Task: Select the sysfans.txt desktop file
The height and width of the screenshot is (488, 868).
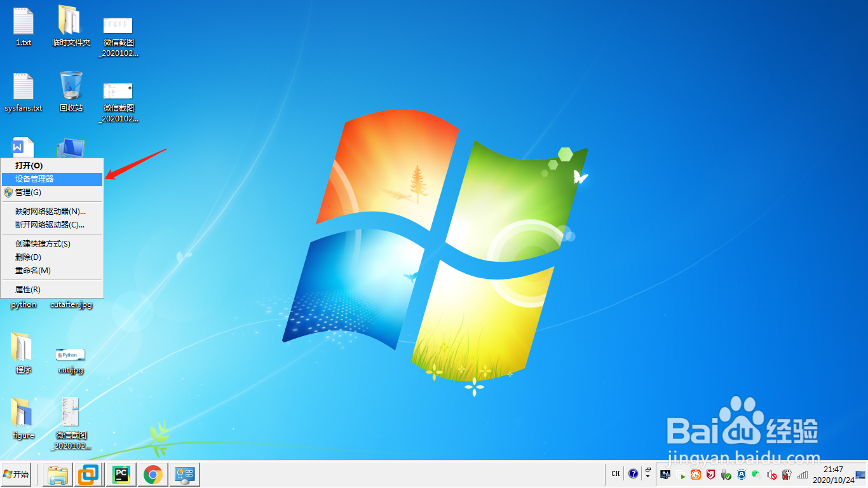Action: click(24, 93)
